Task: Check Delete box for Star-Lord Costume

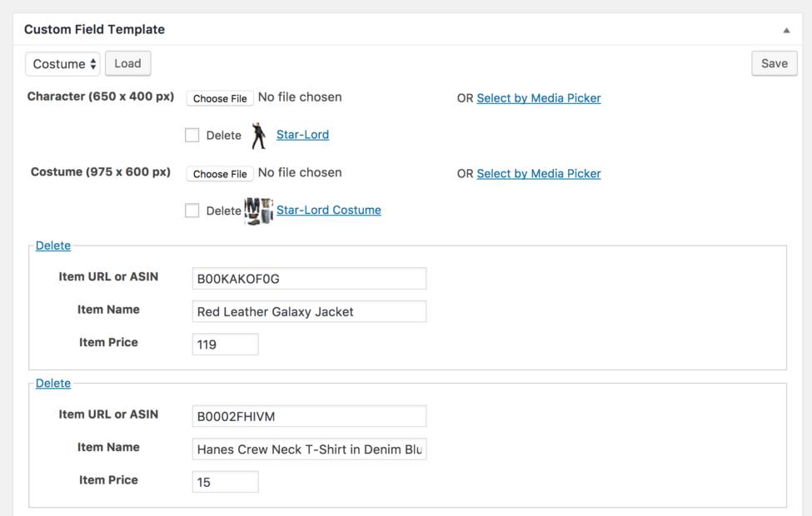Action: point(192,211)
